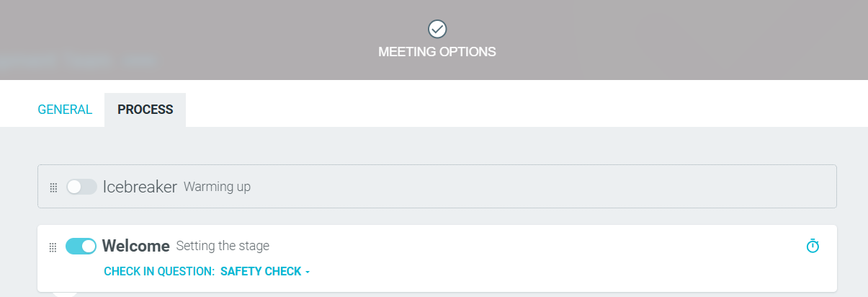The height and width of the screenshot is (297, 868).
Task: Click the Check In Question label
Action: point(159,272)
